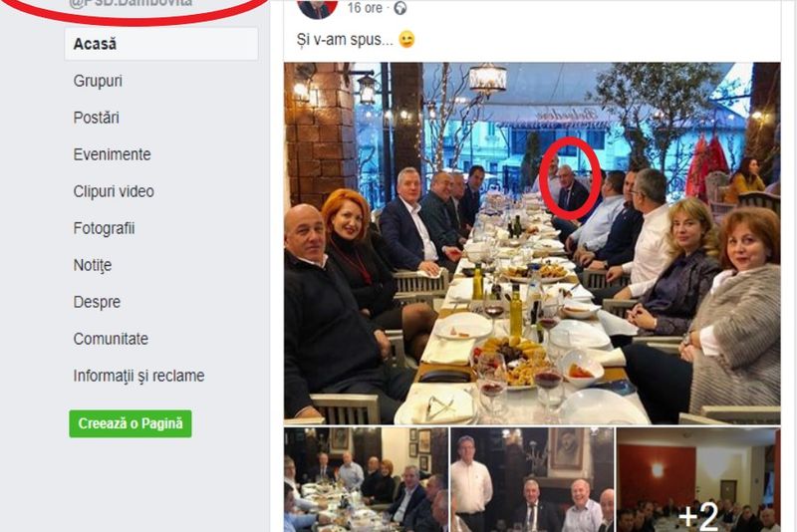This screenshot has width=797, height=532.
Task: Open the Acasă page tab
Action: (x=96, y=44)
